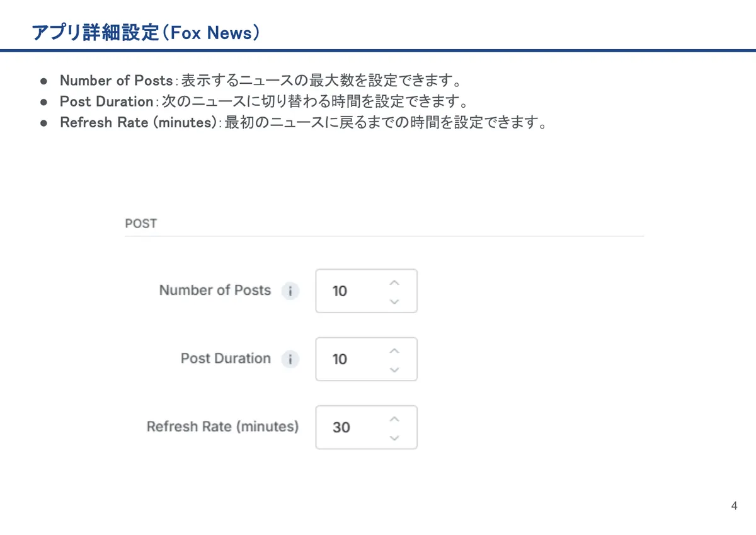Click the 'Number of Posts' field label
Screen dimensions: 756x535
215,291
